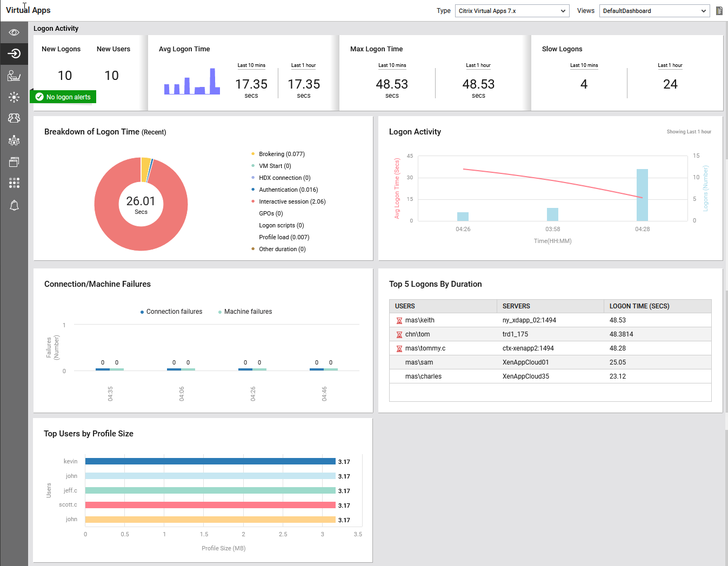The height and width of the screenshot is (566, 728).
Task: Select the logon activity arrow icon
Action: [14, 53]
